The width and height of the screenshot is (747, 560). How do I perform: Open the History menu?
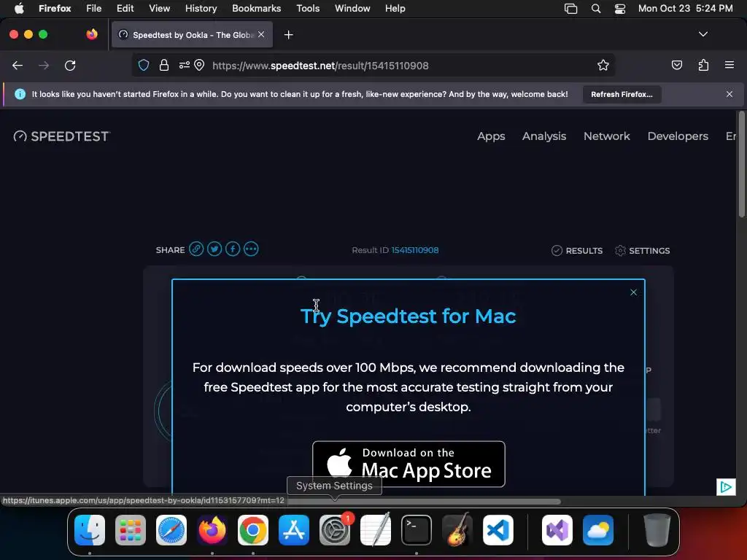click(x=201, y=8)
